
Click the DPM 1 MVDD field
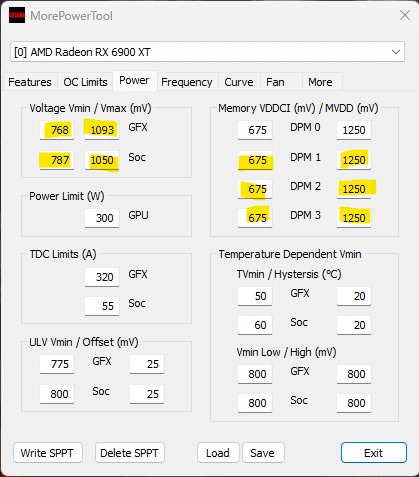354,160
